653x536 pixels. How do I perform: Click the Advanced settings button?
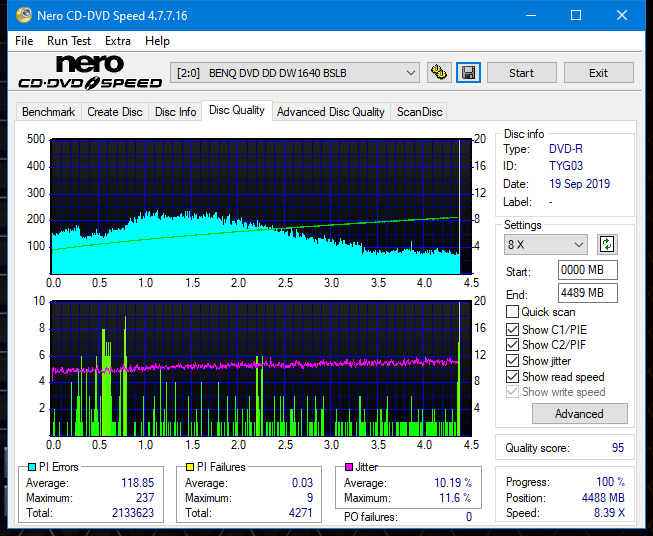pos(579,414)
